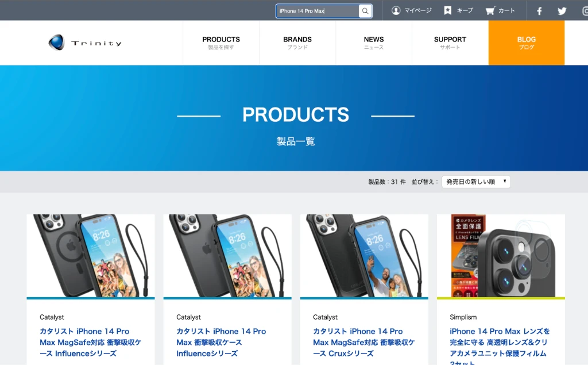The image size is (588, 365).
Task: Open SUPPORT menu item
Action: coord(450,43)
